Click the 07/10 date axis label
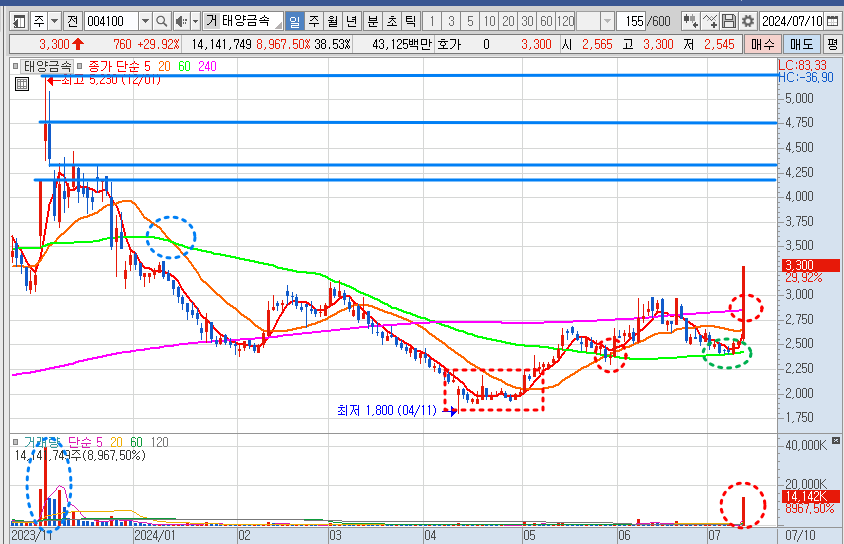The height and width of the screenshot is (544, 844). pyautogui.click(x=800, y=535)
